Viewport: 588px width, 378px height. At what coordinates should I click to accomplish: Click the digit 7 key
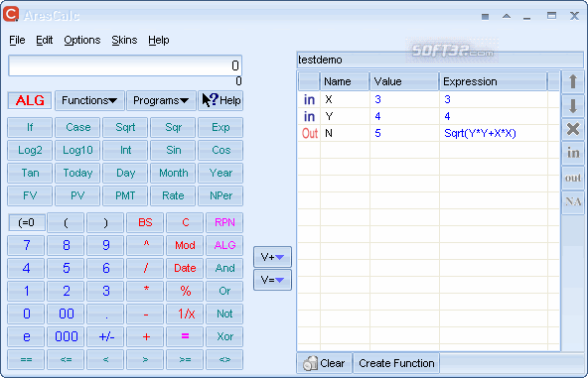coord(26,245)
